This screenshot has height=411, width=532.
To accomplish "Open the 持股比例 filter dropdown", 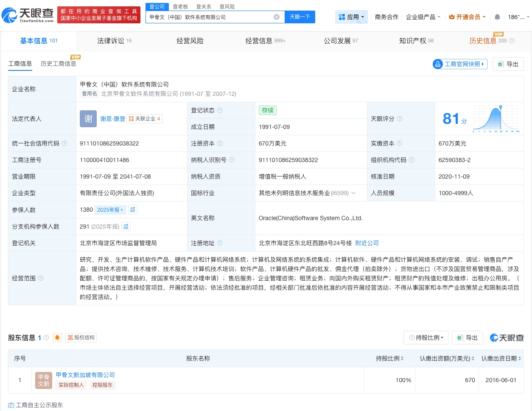I will (426, 338).
